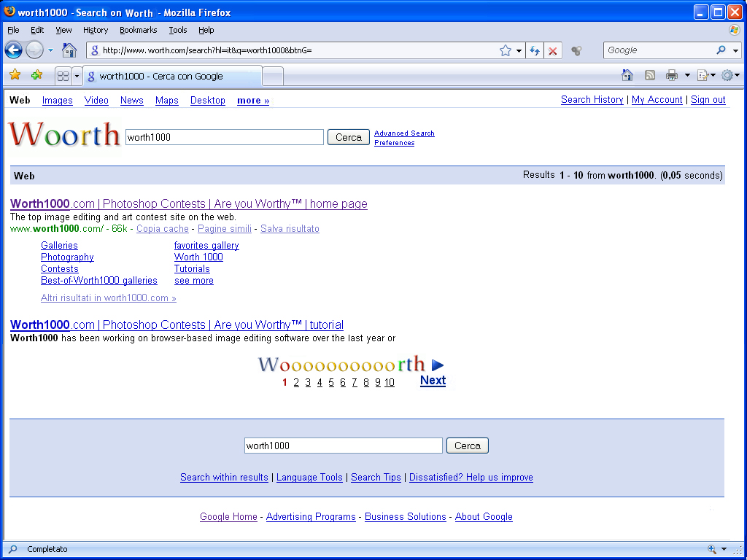Open the View menu
The height and width of the screenshot is (560, 747).
[64, 30]
